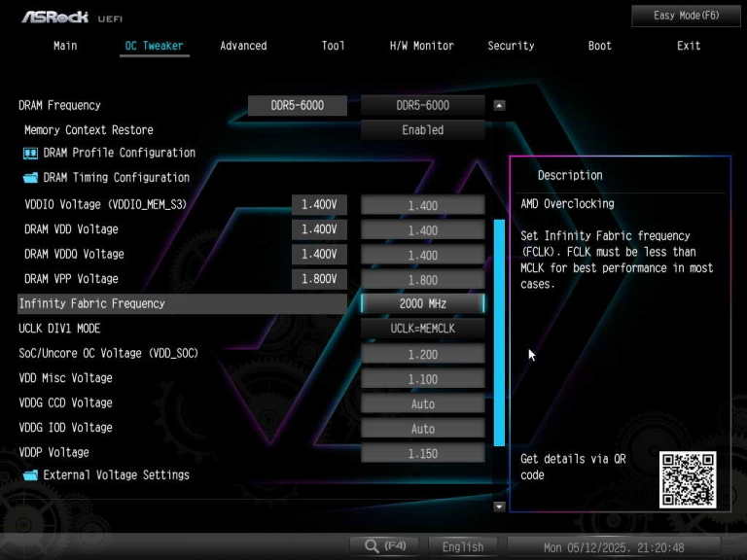Open the Tool tab
Screen dimensions: 747x560
coord(333,46)
